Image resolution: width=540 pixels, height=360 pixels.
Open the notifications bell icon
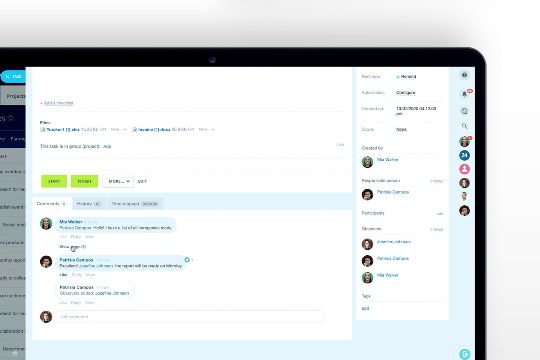[464, 94]
